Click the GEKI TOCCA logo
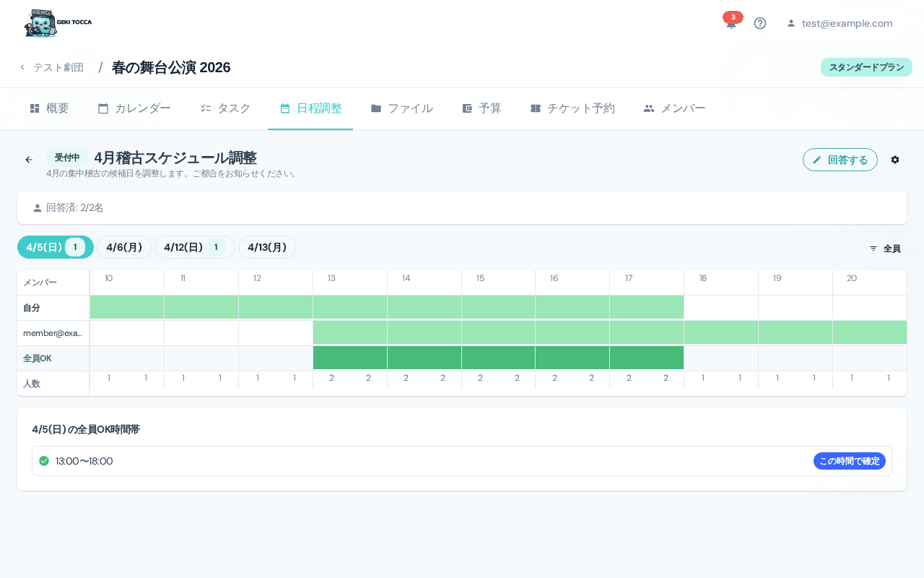The height and width of the screenshot is (578, 924). 58,22
